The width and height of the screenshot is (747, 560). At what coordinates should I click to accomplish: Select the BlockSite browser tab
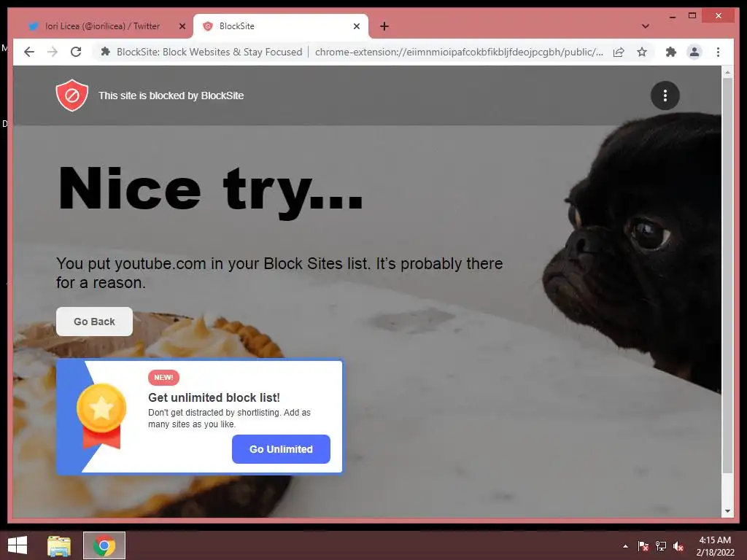coord(281,26)
